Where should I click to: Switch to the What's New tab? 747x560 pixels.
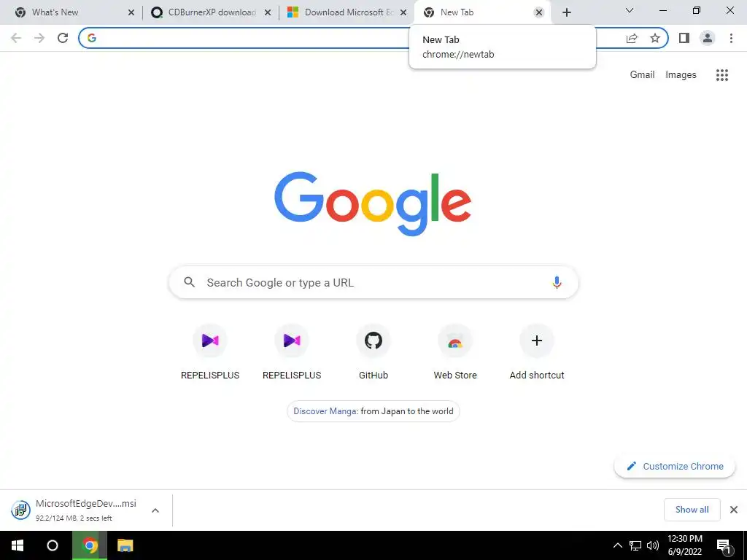(74, 12)
